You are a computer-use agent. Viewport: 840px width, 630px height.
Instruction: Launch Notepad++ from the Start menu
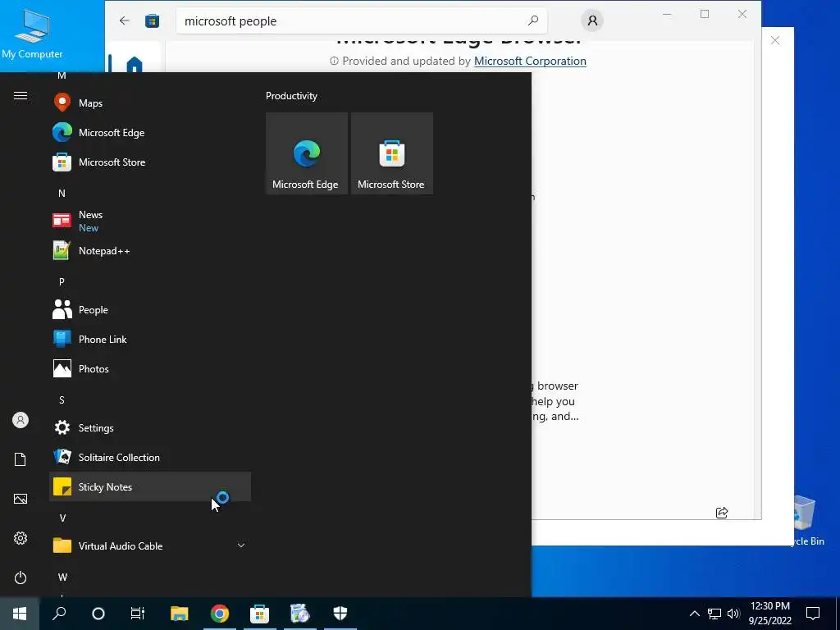point(150,251)
